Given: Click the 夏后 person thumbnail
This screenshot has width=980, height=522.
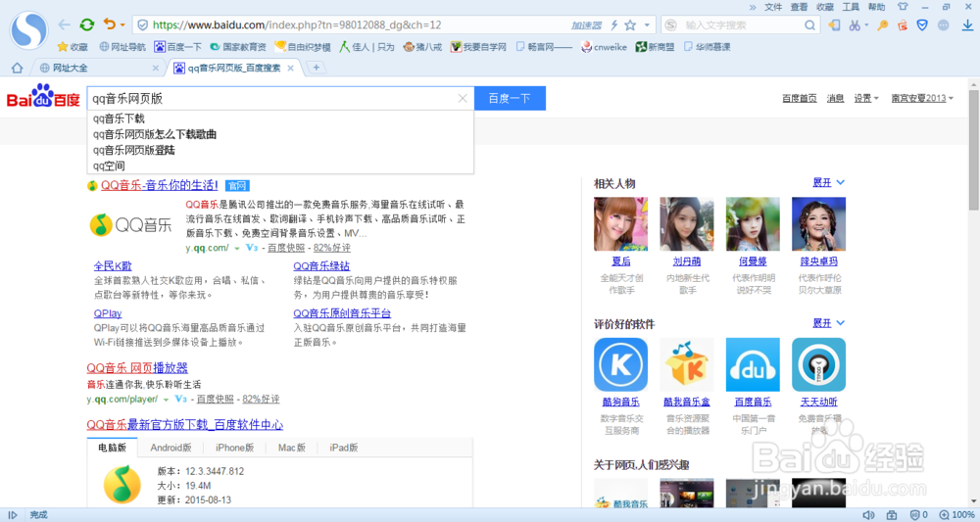Looking at the screenshot, I should coord(620,224).
